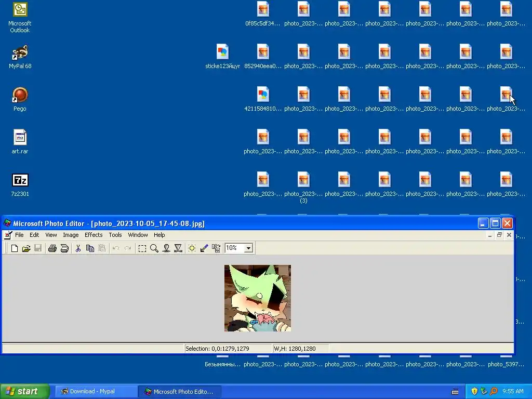Select the sticke123йцуг desktop file
This screenshot has width=532, height=399.
point(222,57)
